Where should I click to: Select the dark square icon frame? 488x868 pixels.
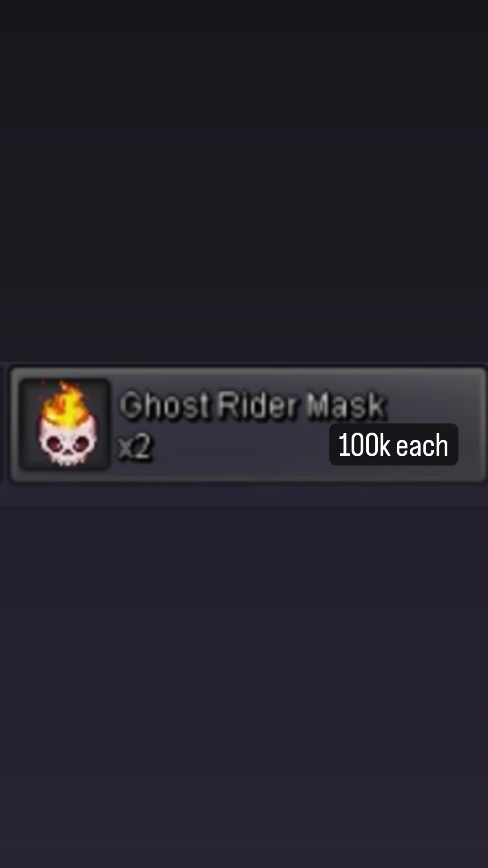(65, 424)
